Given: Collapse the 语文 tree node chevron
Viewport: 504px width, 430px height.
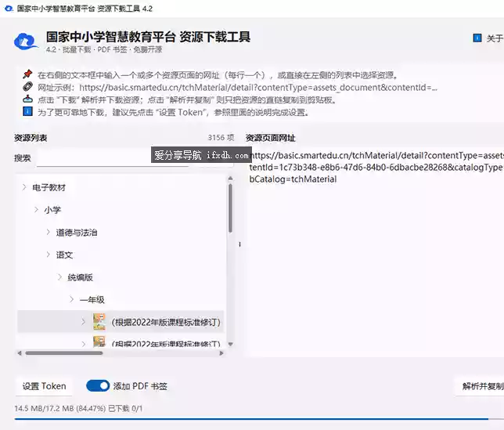Looking at the screenshot, I should pyautogui.click(x=48, y=255).
